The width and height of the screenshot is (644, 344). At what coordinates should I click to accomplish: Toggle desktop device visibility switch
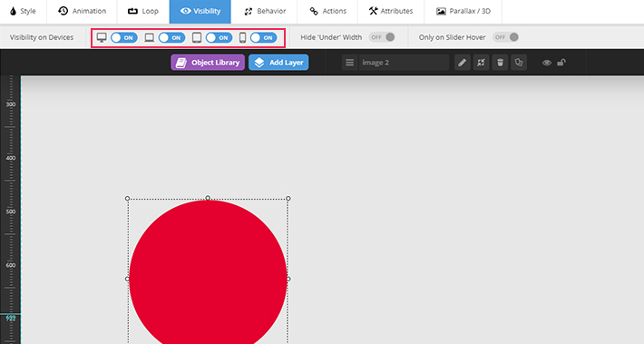click(124, 38)
